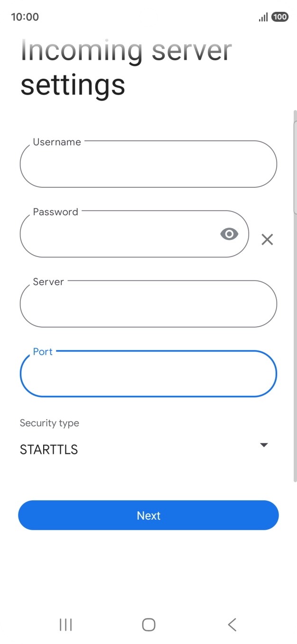The height and width of the screenshot is (644, 297).
Task: Clear the password with the X icon
Action: tap(267, 239)
